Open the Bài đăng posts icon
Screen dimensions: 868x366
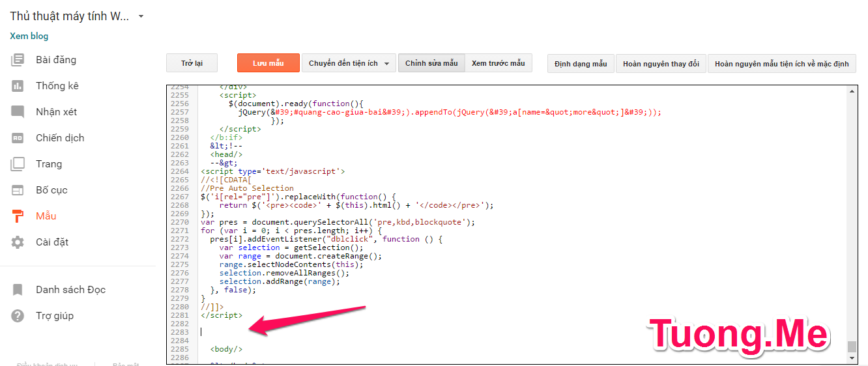pos(18,60)
